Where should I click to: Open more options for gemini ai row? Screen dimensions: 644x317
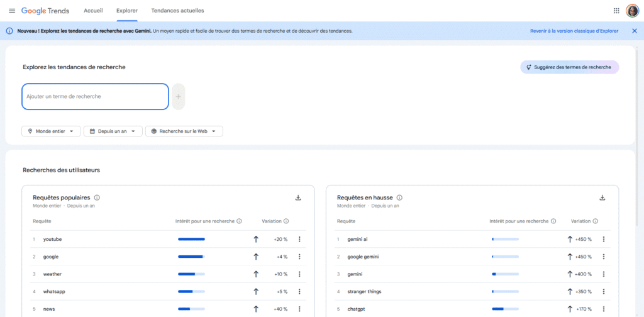[603, 240]
